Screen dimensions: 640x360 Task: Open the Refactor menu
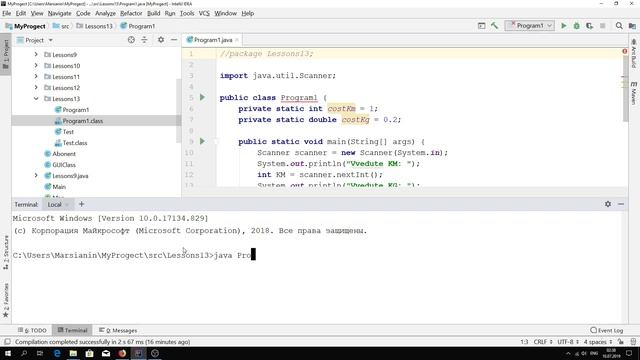point(131,13)
